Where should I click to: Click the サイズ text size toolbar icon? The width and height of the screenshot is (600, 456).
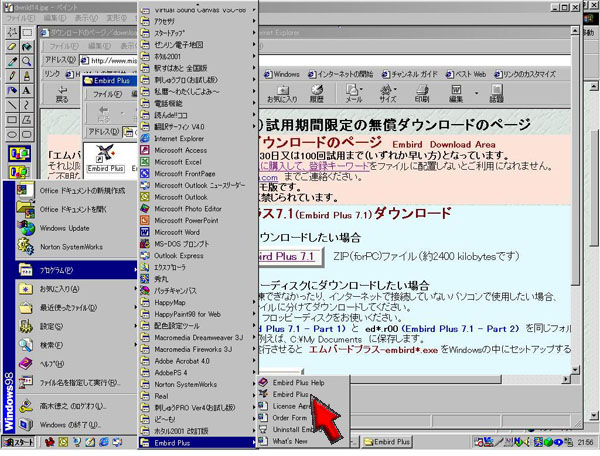point(388,94)
